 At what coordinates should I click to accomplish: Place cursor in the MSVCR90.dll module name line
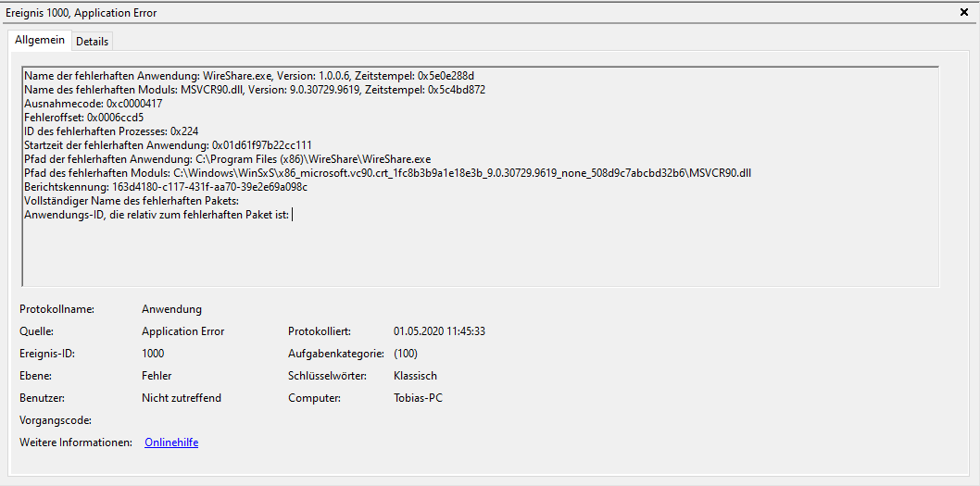point(255,89)
